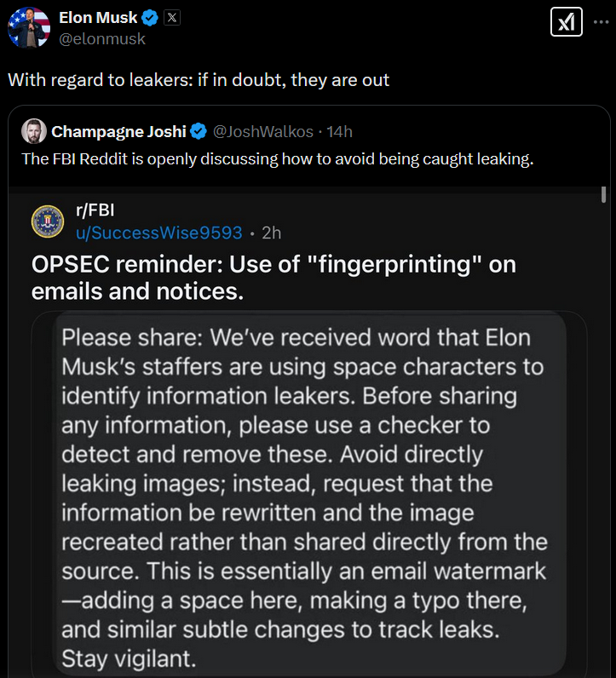The height and width of the screenshot is (678, 616).
Task: Click the r/FBI subreddit seal icon
Action: pos(48,221)
